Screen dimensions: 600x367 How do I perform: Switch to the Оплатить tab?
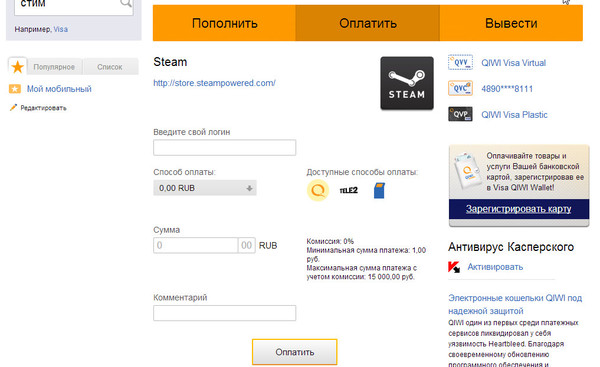(x=367, y=23)
